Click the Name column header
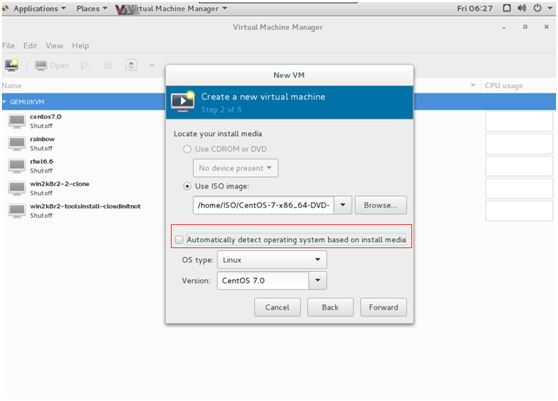 (241, 85)
